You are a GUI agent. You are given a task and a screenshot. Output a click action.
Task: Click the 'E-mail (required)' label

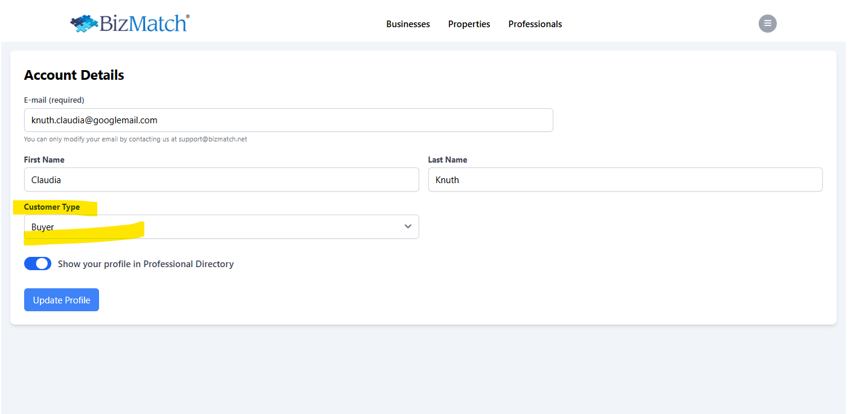click(x=54, y=100)
